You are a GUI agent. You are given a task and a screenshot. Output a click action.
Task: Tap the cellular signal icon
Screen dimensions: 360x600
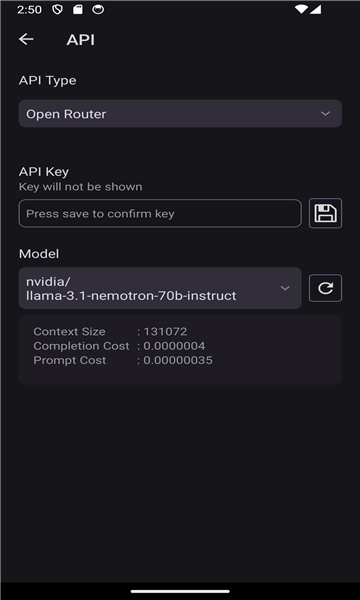pyautogui.click(x=315, y=10)
